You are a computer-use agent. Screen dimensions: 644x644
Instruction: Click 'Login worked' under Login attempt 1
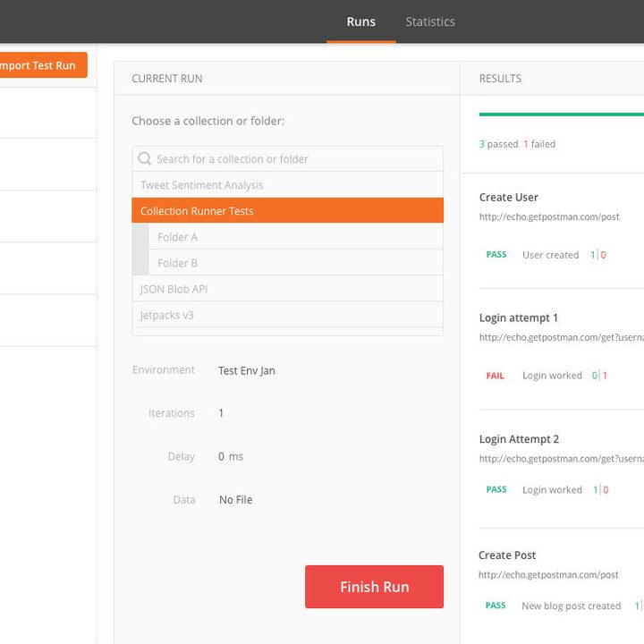click(552, 376)
